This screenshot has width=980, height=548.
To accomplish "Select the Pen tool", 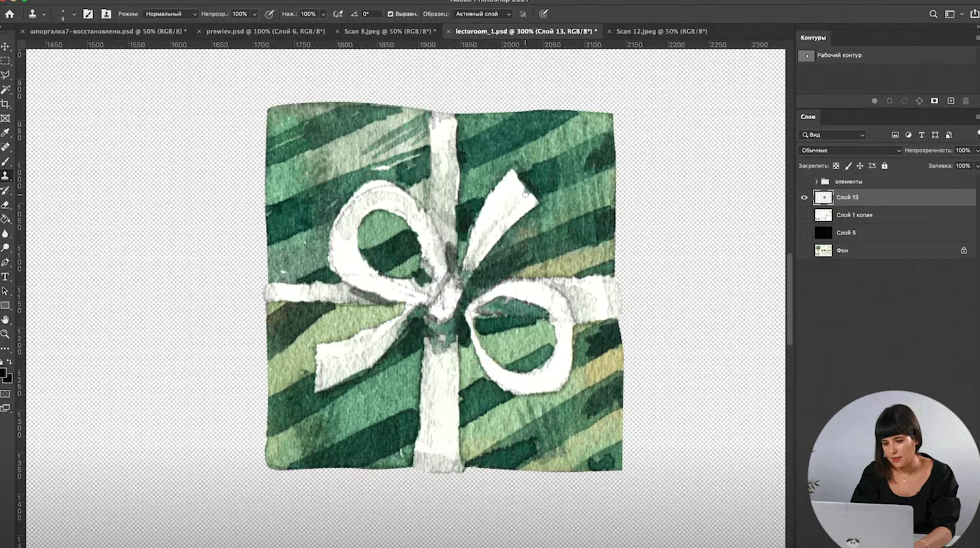I will (5, 262).
